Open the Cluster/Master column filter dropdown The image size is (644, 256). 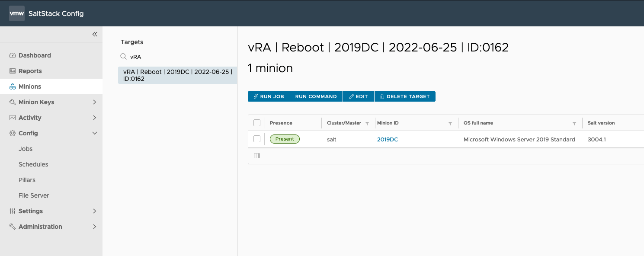pyautogui.click(x=367, y=123)
